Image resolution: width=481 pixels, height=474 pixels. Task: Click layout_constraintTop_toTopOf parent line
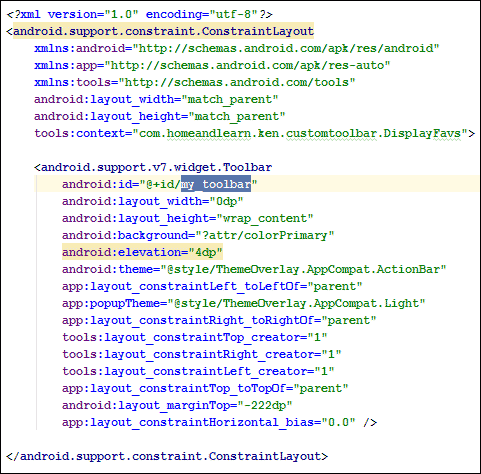click(205, 388)
